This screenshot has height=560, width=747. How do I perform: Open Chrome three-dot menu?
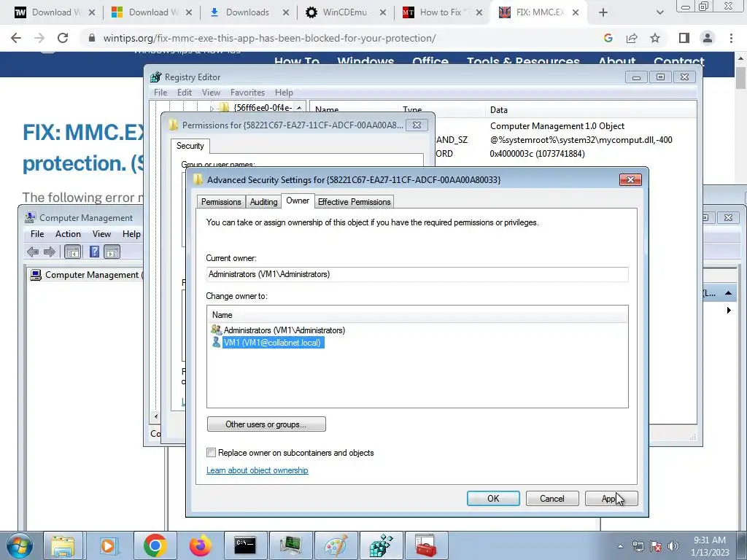point(731,38)
